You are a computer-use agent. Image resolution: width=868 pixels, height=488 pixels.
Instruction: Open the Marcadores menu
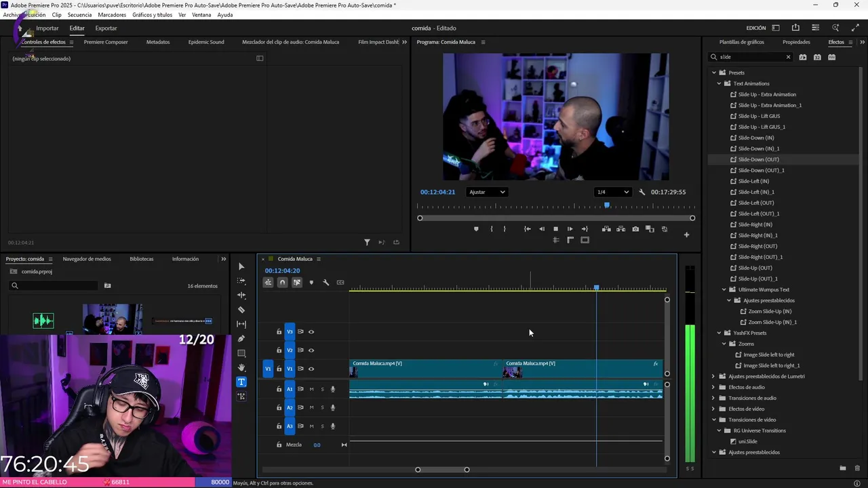pyautogui.click(x=112, y=15)
